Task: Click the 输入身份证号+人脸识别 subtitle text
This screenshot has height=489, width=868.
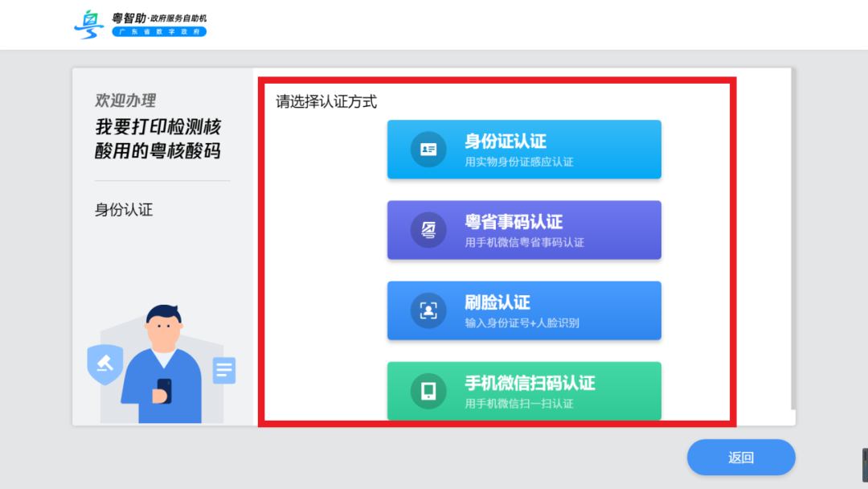Action: click(522, 323)
